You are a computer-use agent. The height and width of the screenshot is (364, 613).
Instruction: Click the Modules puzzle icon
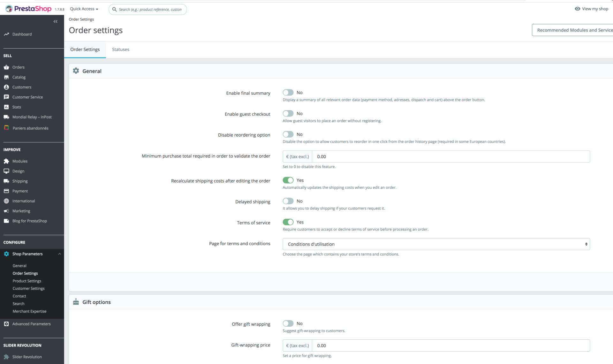[x=6, y=161]
